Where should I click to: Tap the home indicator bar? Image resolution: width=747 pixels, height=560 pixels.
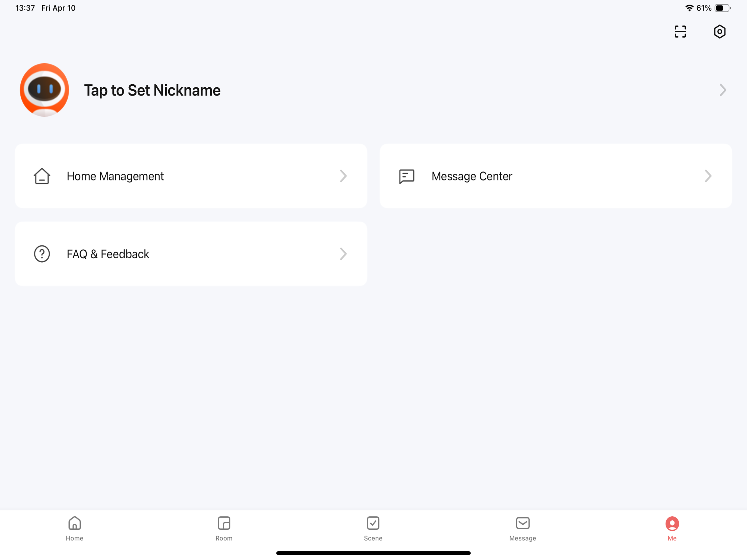click(373, 553)
